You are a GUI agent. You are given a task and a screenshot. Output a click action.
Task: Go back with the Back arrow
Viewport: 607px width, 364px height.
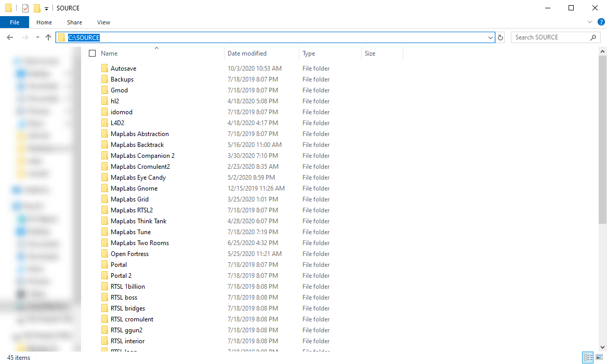pos(10,37)
